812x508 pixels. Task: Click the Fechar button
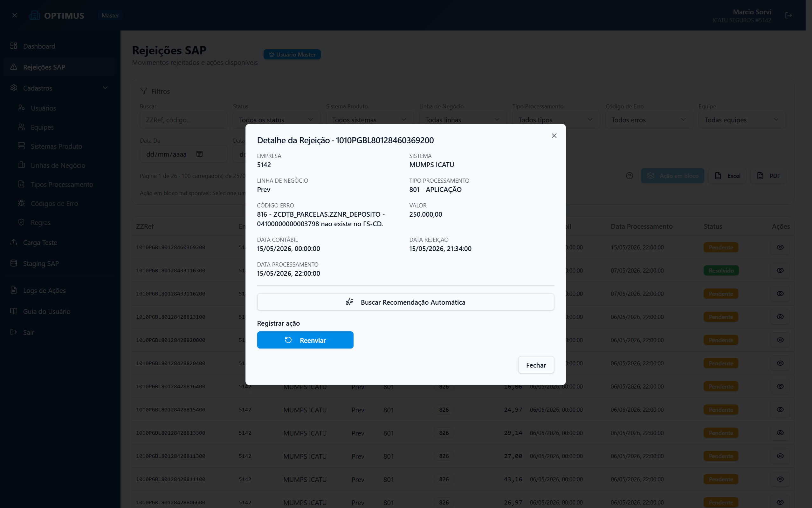tap(536, 365)
